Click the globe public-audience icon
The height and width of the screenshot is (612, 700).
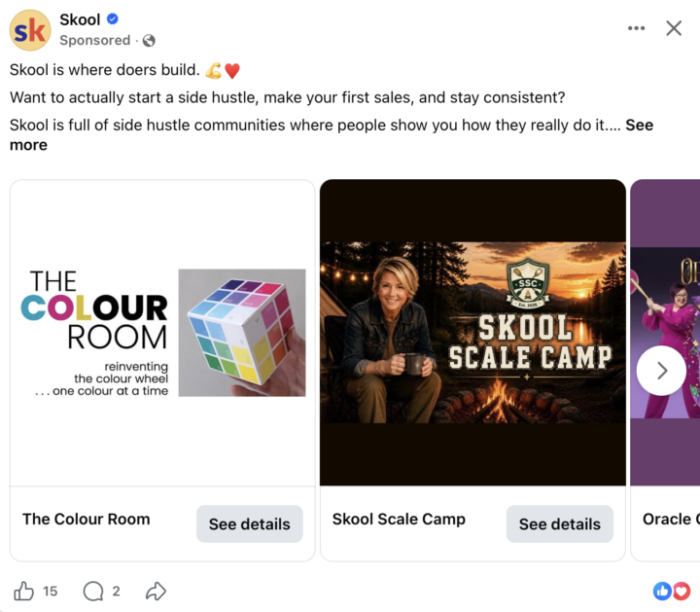[149, 41]
